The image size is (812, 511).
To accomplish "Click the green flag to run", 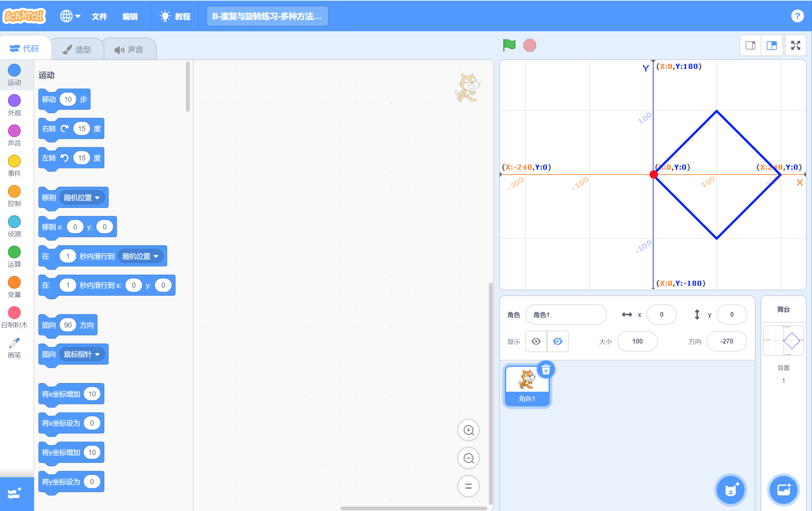I will click(509, 45).
